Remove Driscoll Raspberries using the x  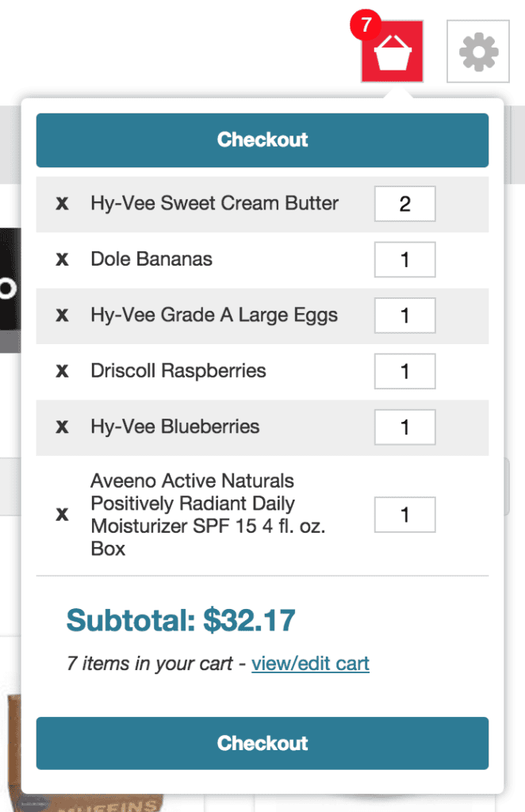coord(62,371)
